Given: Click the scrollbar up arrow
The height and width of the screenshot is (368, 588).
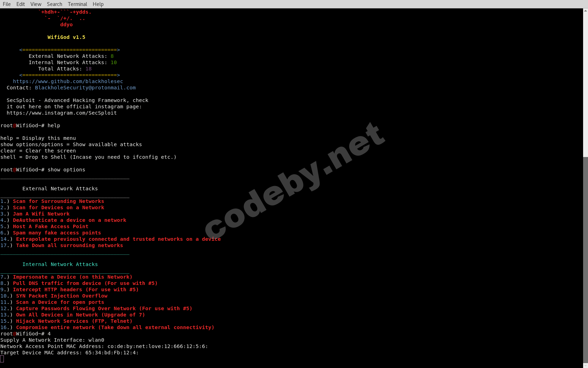Looking at the screenshot, I should (585, 11).
